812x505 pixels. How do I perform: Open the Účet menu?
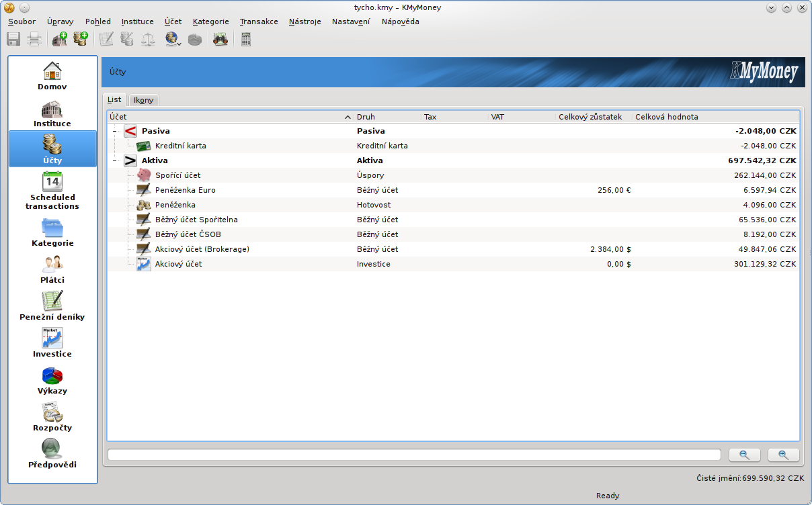[173, 21]
